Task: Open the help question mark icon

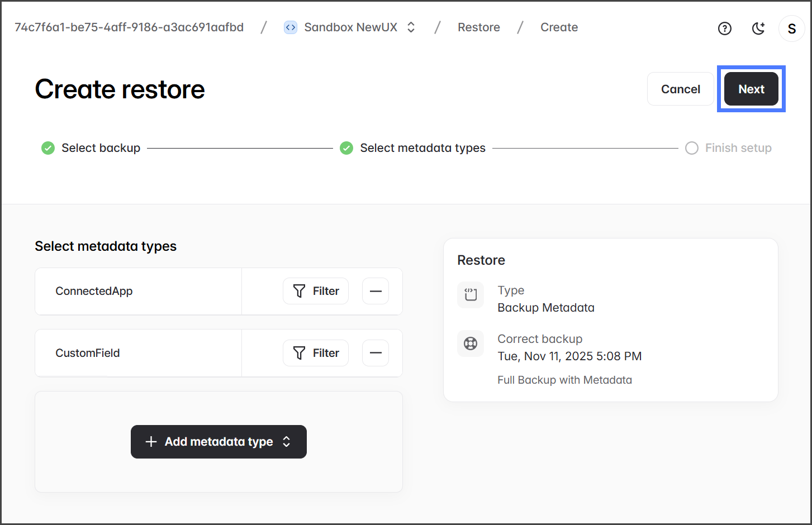Action: tap(724, 28)
